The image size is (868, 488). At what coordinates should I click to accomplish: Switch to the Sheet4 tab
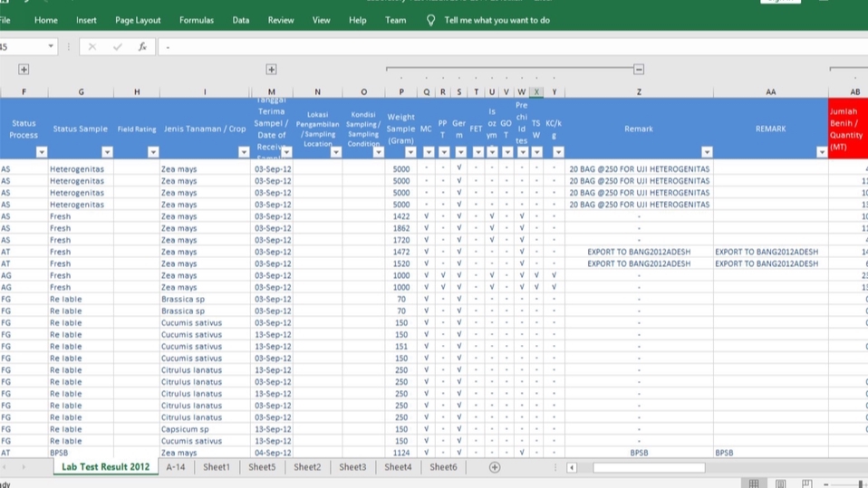398,467
